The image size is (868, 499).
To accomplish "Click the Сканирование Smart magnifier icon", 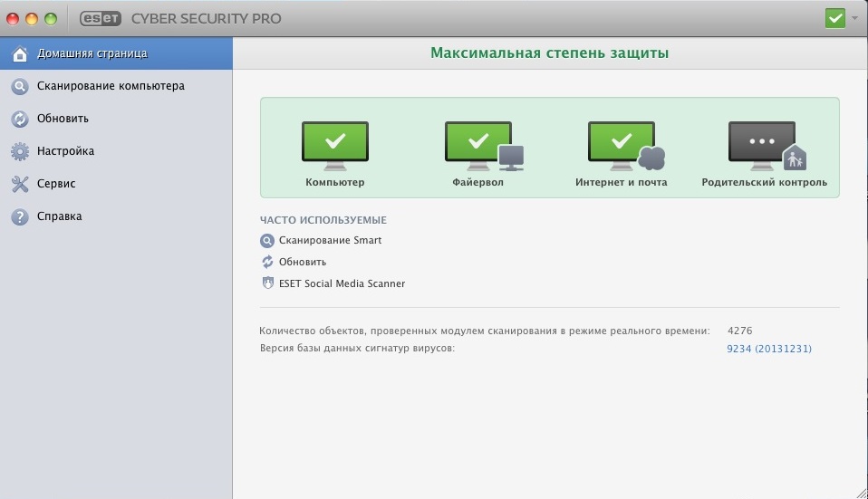I will tap(266, 241).
